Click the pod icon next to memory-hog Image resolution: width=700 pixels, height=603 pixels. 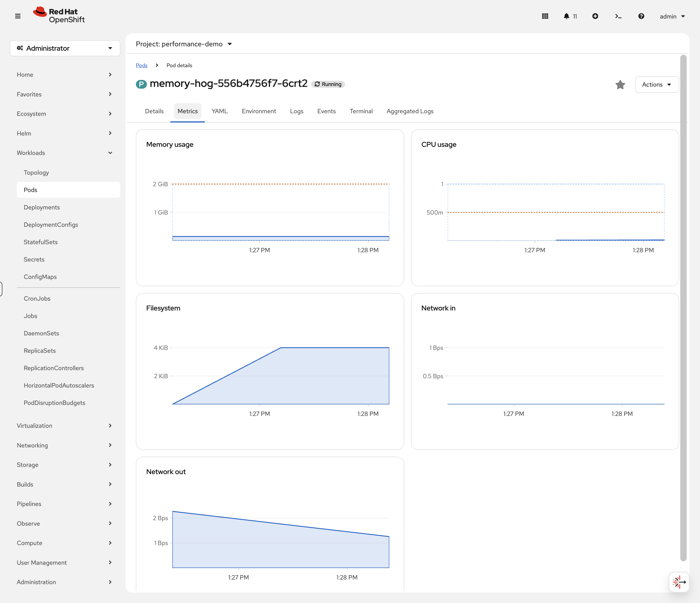pyautogui.click(x=141, y=84)
